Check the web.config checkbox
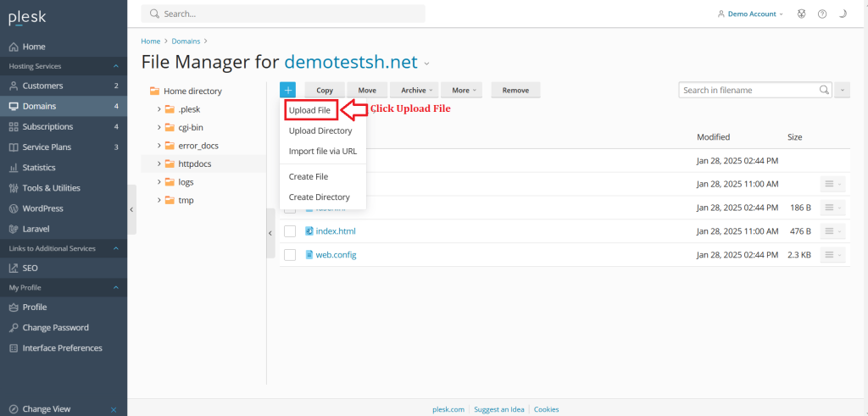 pyautogui.click(x=290, y=255)
